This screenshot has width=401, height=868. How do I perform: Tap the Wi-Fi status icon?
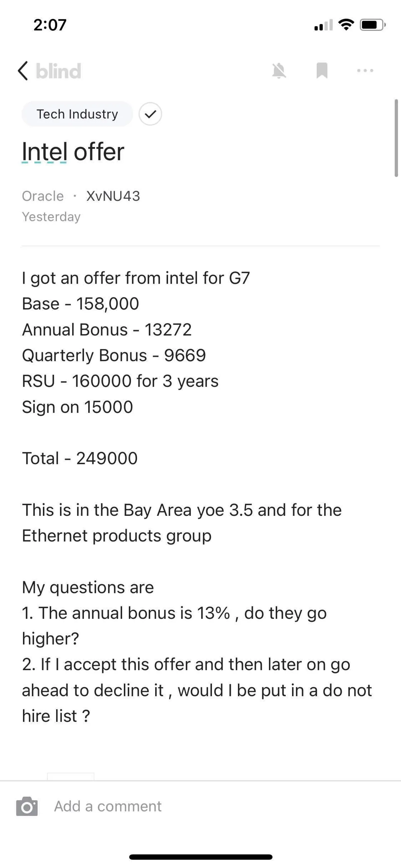[x=346, y=25]
